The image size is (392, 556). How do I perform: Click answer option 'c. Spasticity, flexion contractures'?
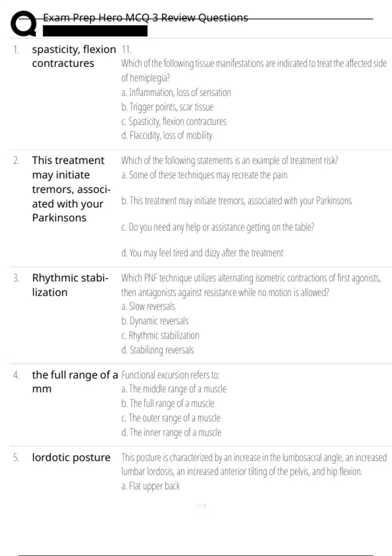174,121
